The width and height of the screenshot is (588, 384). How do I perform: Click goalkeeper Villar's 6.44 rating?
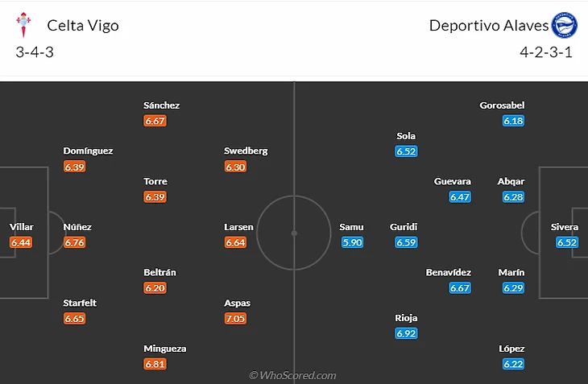[21, 242]
